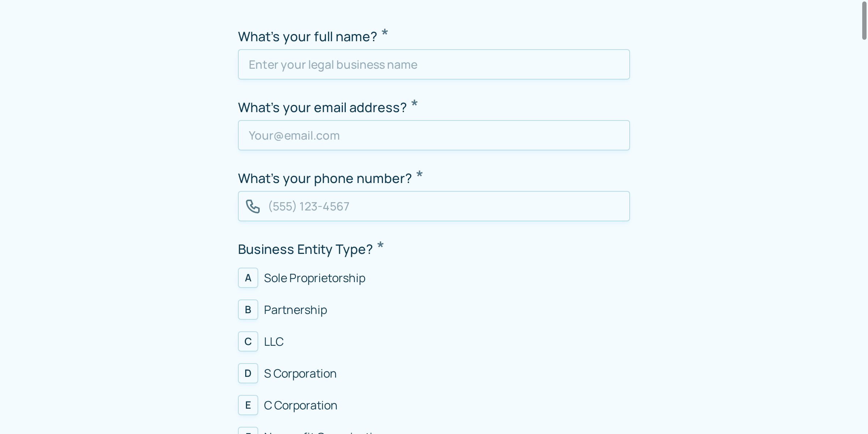Choose the C Corporation text label
868x434 pixels.
[x=300, y=405]
